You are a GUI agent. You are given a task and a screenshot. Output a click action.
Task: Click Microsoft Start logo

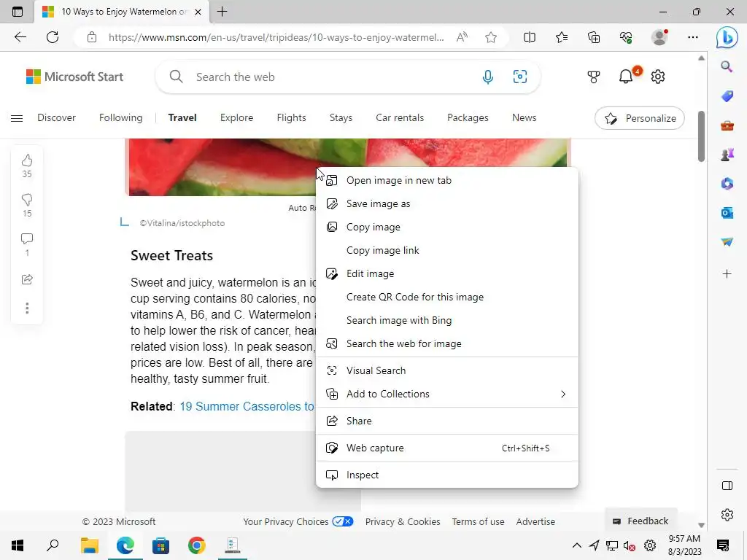click(x=75, y=77)
